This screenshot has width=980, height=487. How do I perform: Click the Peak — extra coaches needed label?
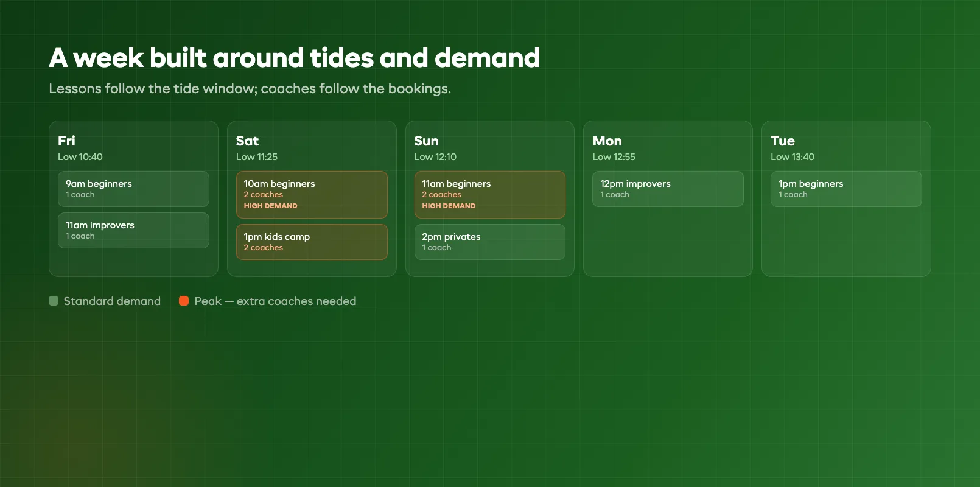[275, 301]
